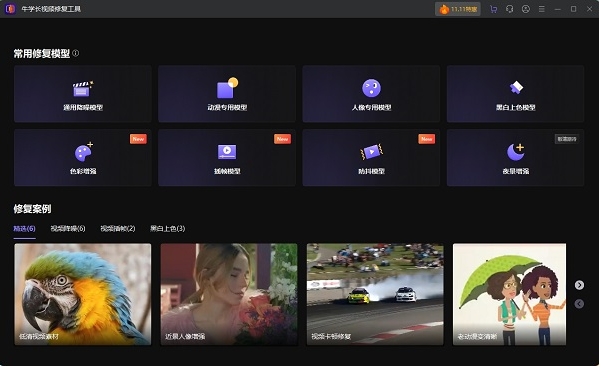
Task: Click the app logo in title bar
Action: (x=10, y=8)
